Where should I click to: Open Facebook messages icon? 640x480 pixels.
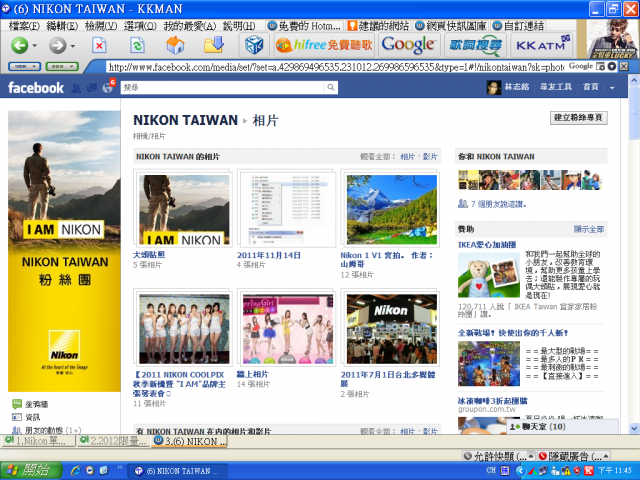pos(92,88)
